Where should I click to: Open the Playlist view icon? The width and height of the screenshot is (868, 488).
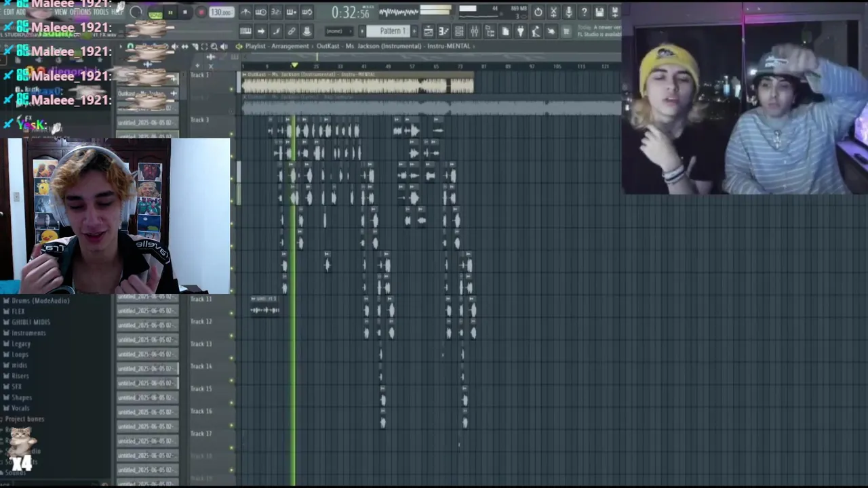point(428,31)
